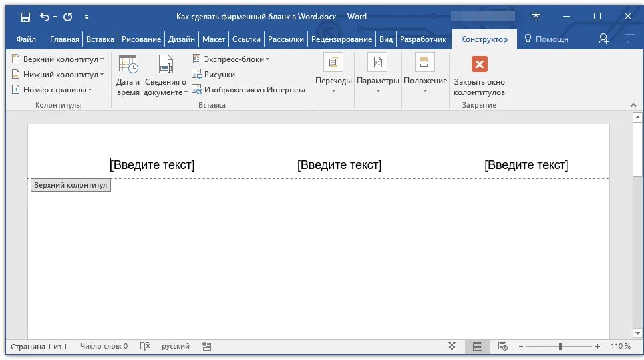Insert a picture via Рисунки
Screen dimensions: 644x360
click(x=214, y=75)
